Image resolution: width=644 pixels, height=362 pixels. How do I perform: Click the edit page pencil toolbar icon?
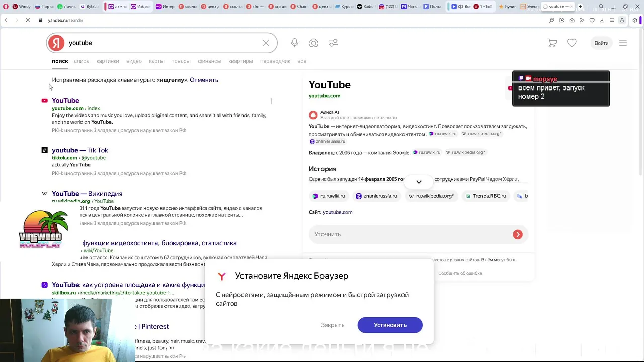(x=562, y=20)
